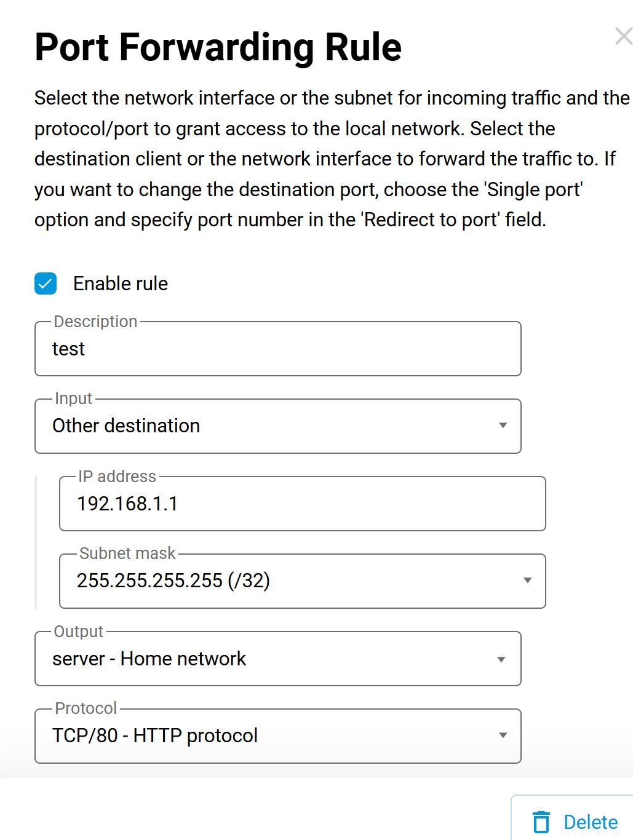633x840 pixels.
Task: Close the Port Forwarding Rule dialog
Action: click(x=623, y=37)
